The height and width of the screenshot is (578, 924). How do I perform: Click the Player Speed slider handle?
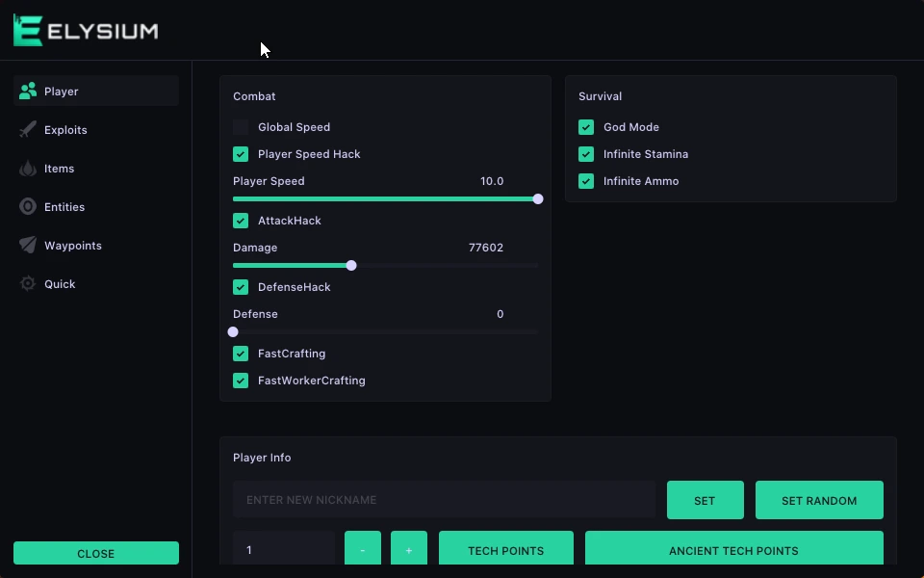538,199
